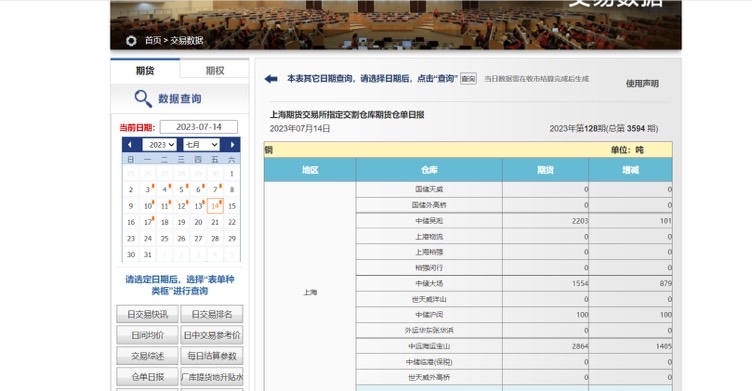Switch to the 期货 tab
The width and height of the screenshot is (752, 391).
coord(145,71)
